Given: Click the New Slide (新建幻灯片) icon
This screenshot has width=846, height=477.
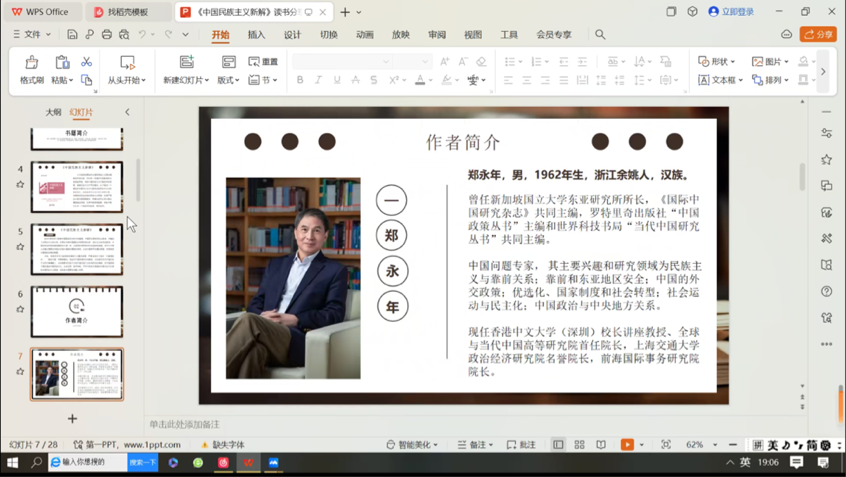Looking at the screenshot, I should pos(187,62).
